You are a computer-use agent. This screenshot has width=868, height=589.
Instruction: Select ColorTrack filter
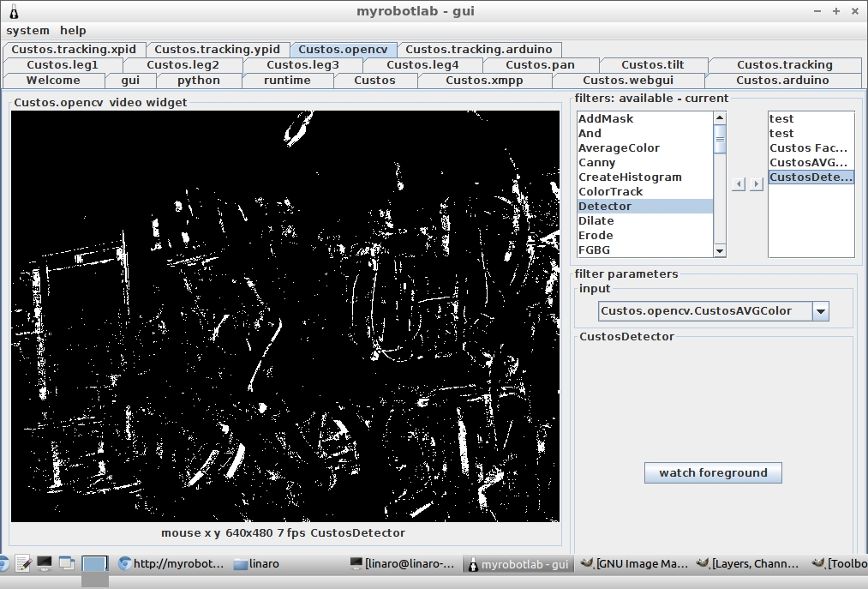645,192
